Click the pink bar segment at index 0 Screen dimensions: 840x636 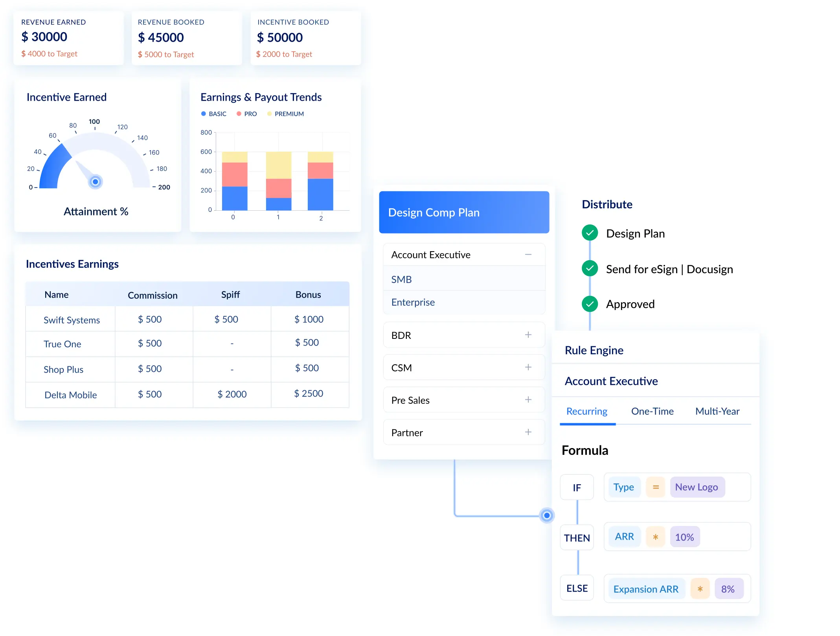235,174
